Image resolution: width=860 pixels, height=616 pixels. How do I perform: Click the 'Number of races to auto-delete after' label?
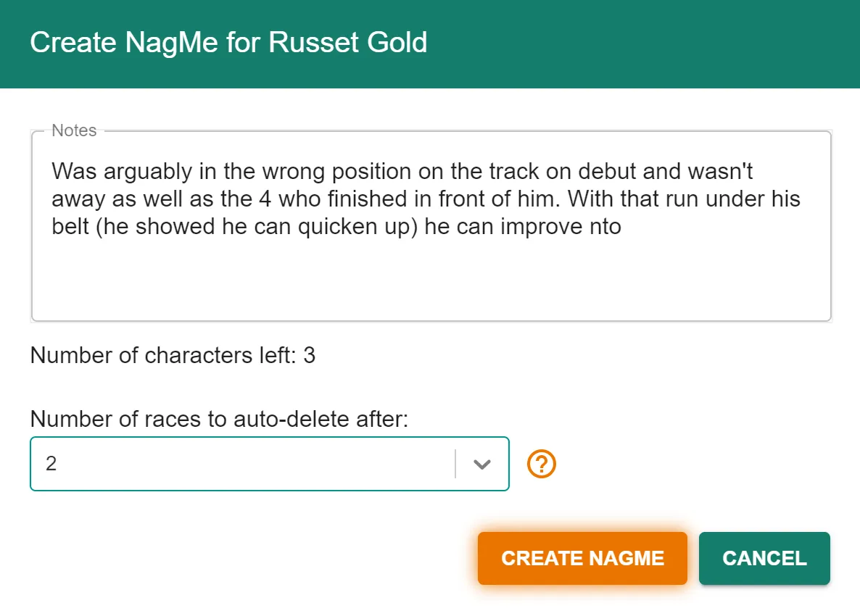click(219, 419)
